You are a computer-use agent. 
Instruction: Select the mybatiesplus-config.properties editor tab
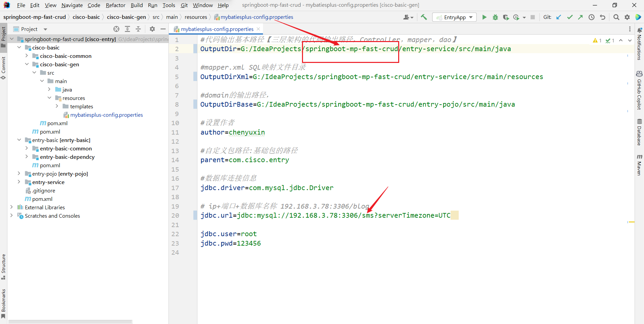pos(217,29)
